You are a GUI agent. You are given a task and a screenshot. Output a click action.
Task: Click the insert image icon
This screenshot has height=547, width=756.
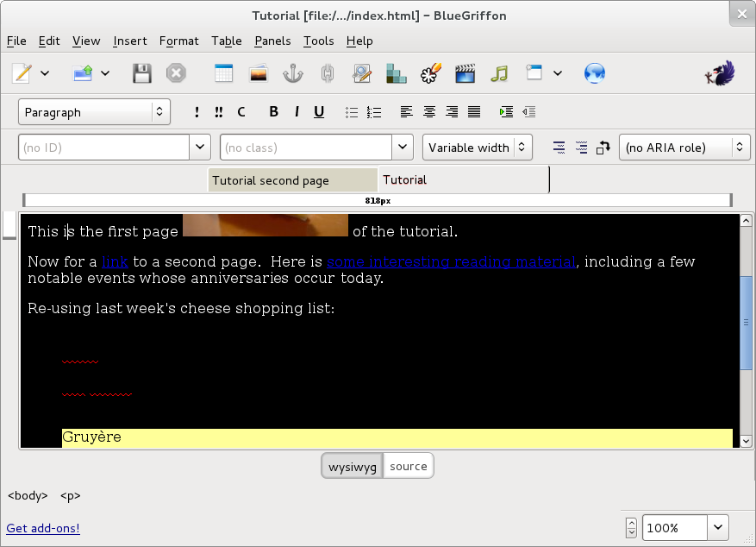pos(258,73)
